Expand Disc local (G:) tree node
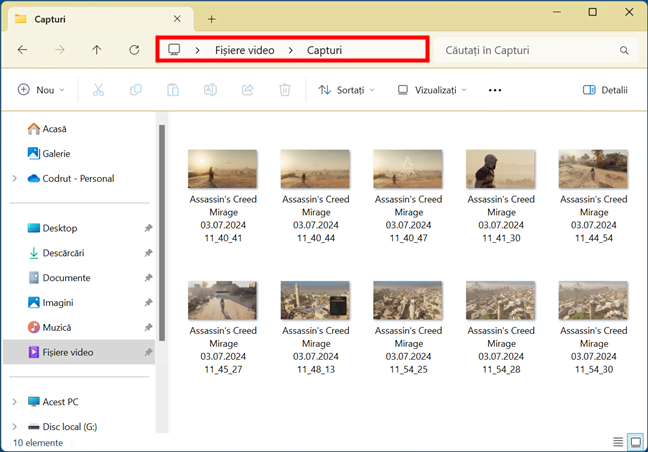 pyautogui.click(x=14, y=426)
